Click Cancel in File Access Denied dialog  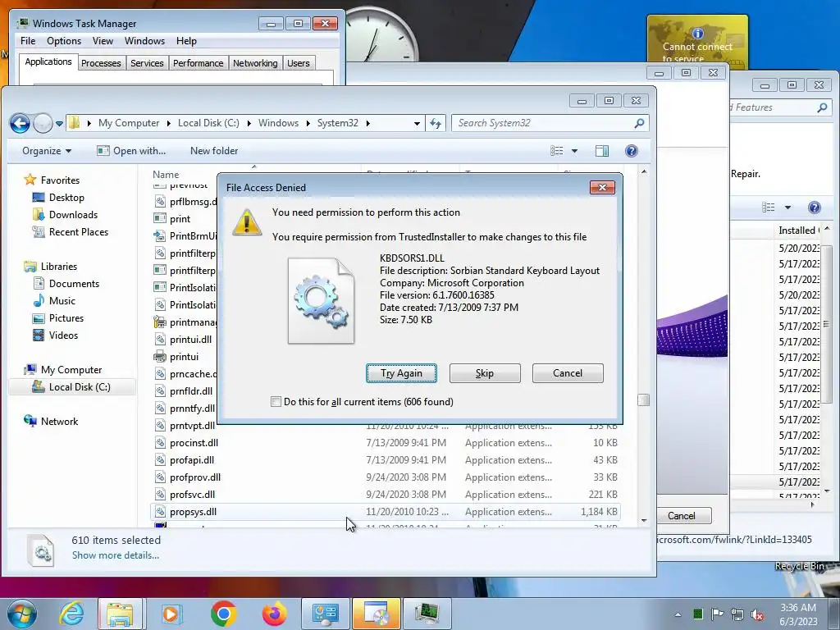(x=568, y=373)
